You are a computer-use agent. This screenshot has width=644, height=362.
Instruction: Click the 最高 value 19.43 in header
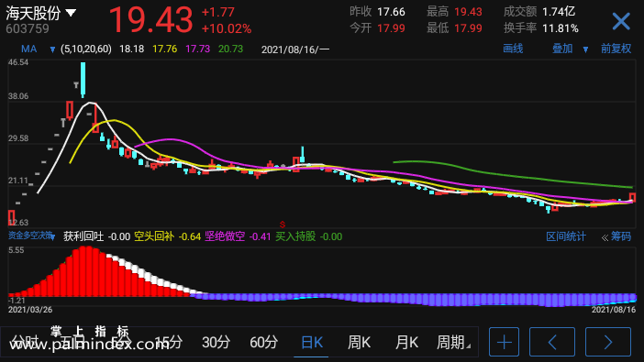[x=468, y=12]
